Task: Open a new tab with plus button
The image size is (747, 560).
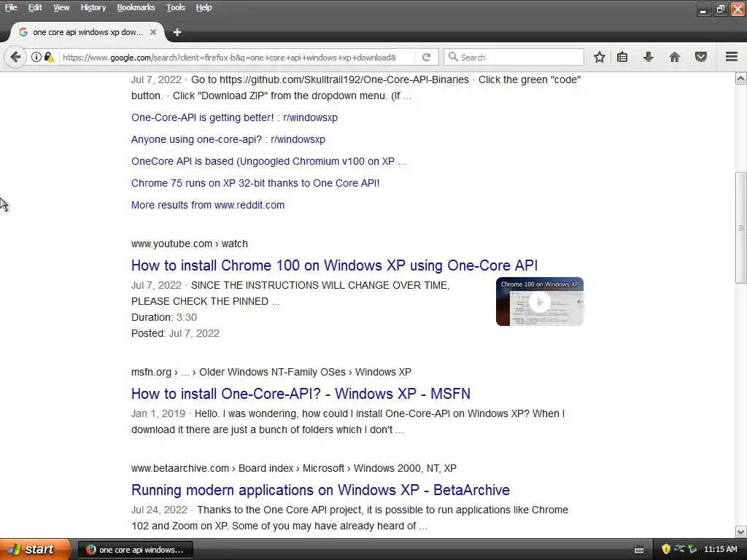Action: pos(177,32)
